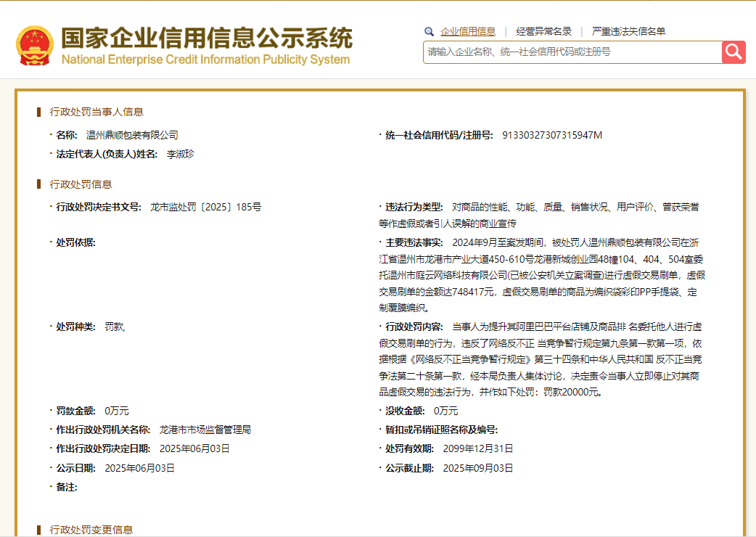Image resolution: width=756 pixels, height=537 pixels.
Task: Focus the enterprise name search input field
Action: (572, 52)
